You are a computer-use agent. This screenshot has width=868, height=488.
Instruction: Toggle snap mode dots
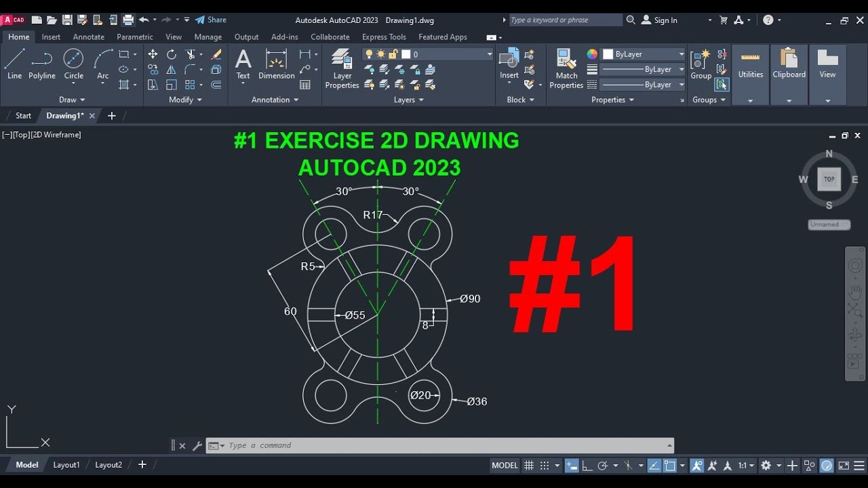[545, 466]
